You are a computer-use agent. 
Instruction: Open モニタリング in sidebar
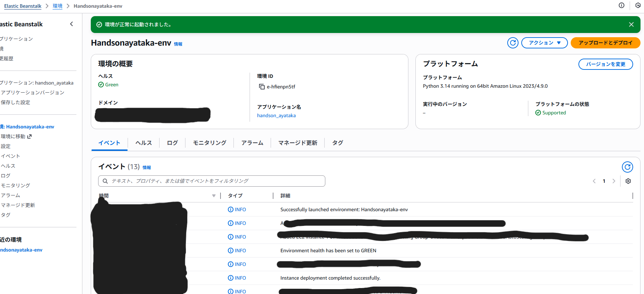(x=15, y=186)
